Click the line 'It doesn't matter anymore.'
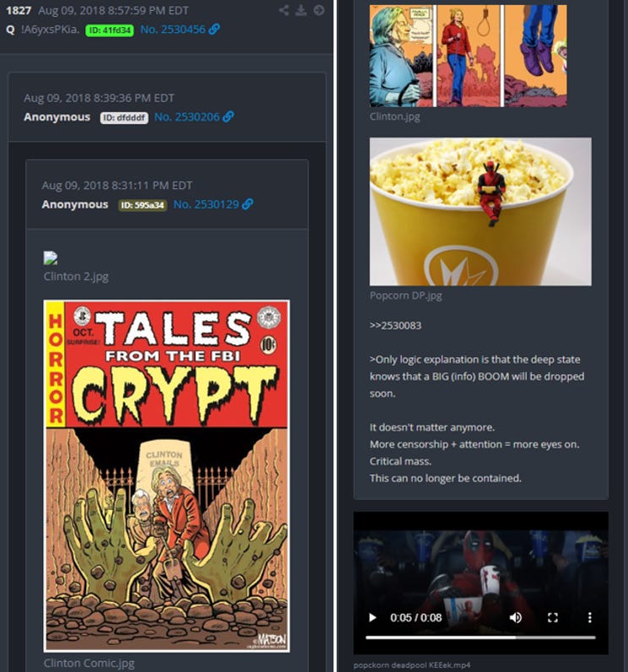The height and width of the screenshot is (672, 628). tap(432, 427)
